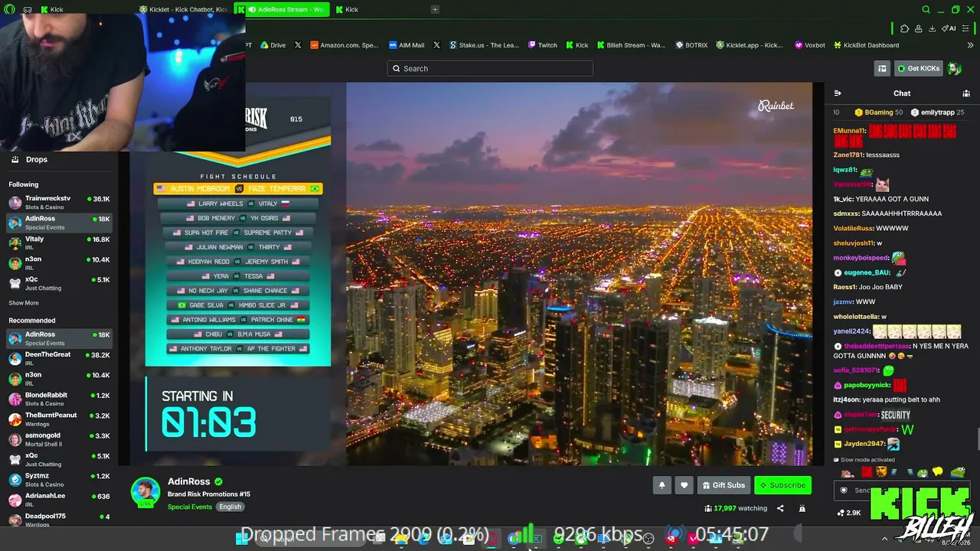Click username VolatileRuss in chat
This screenshot has width=980, height=551.
pos(853,228)
